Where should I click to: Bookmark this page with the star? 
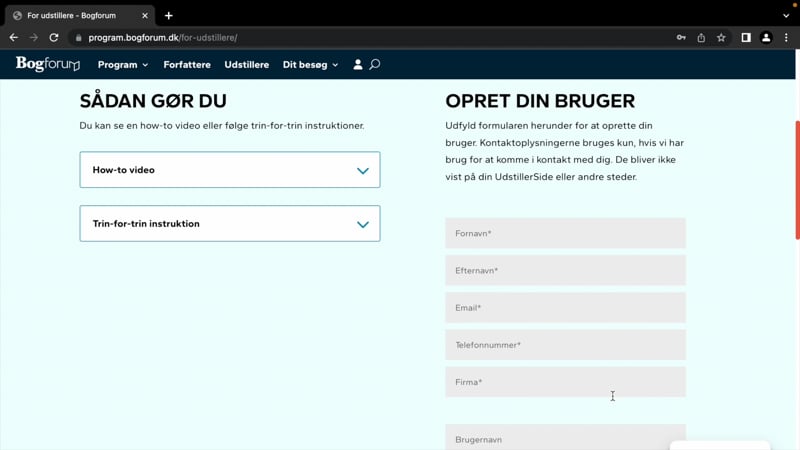[x=721, y=38]
